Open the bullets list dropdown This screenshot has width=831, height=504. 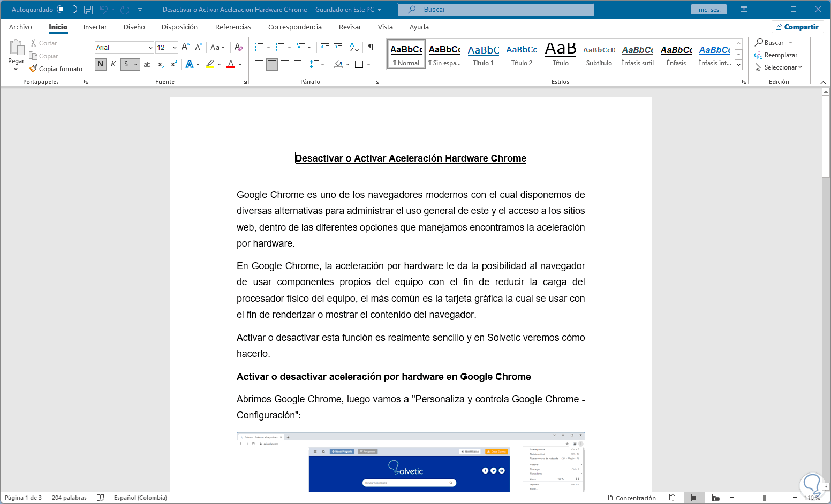tap(268, 47)
